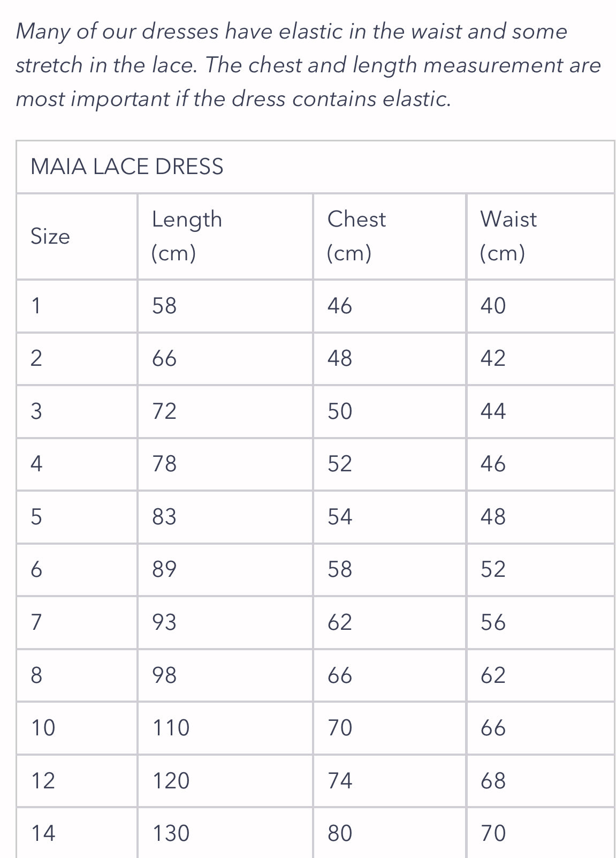Click the Length (cm) column header

pos(187,236)
